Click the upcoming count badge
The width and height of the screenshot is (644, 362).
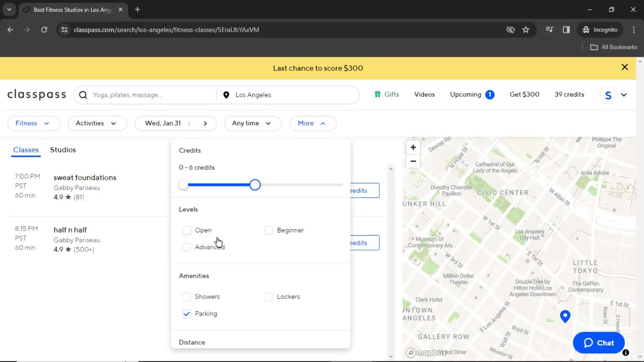(490, 95)
